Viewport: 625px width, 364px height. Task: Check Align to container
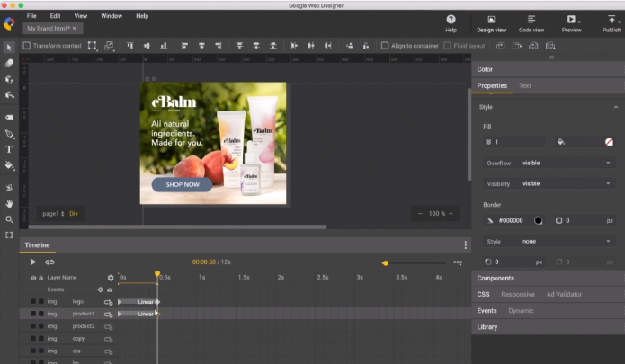coord(385,46)
